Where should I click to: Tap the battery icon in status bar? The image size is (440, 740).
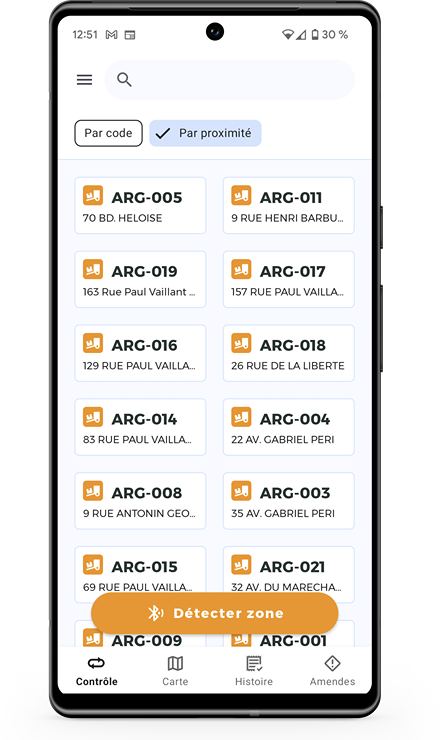click(x=315, y=34)
